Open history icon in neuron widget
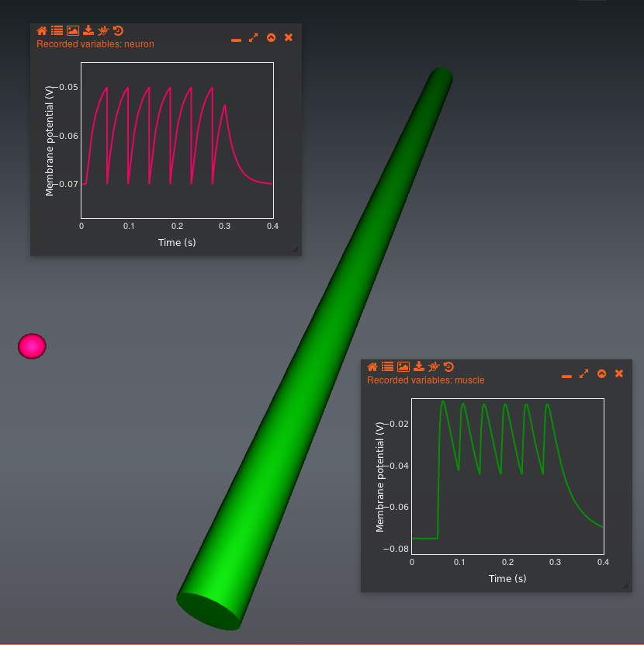644x645 pixels. 118,31
